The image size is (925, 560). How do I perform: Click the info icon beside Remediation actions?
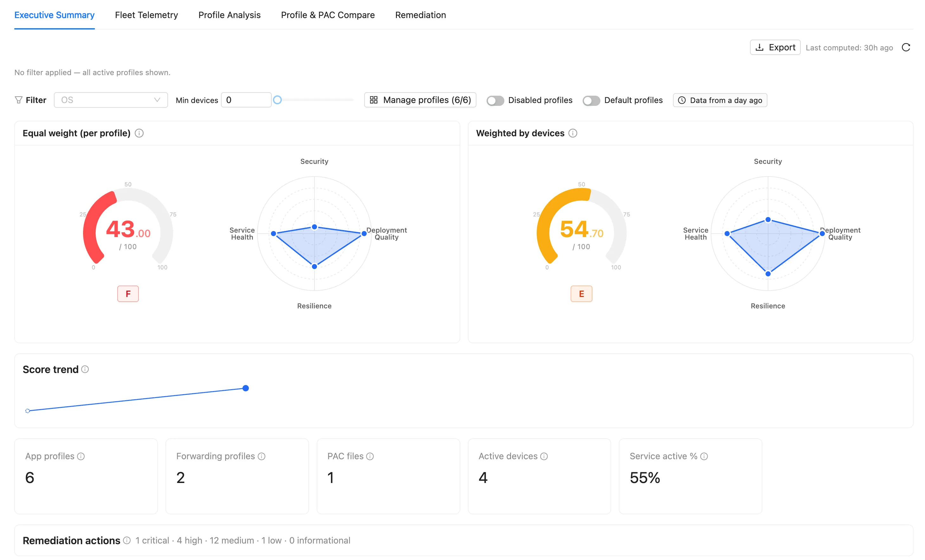[x=127, y=540]
